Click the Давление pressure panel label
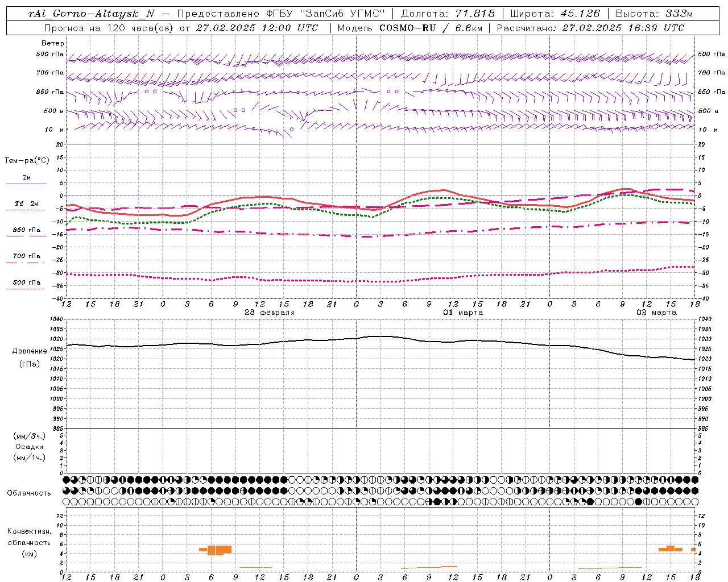 click(30, 351)
